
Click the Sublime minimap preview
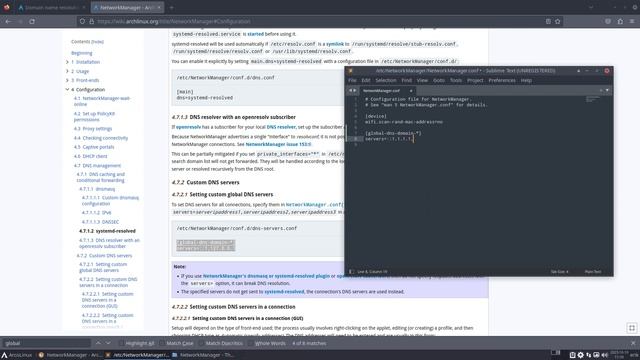pyautogui.click(x=592, y=99)
